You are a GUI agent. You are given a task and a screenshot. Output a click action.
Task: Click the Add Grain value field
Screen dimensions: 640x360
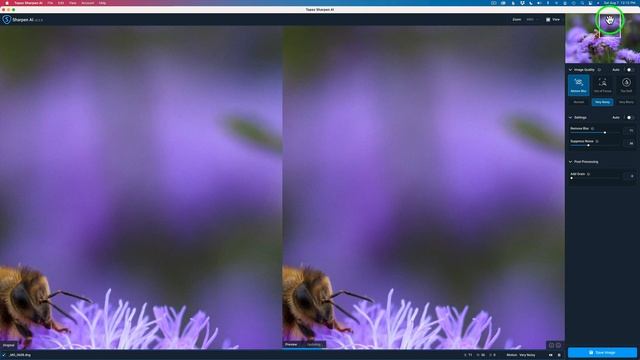click(629, 176)
